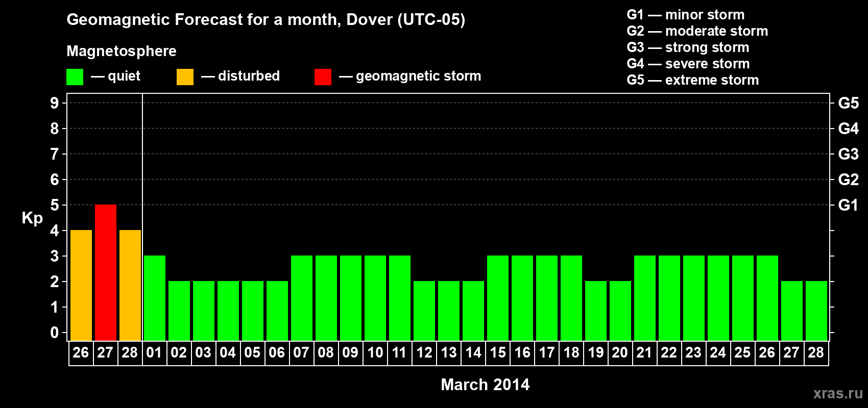868x408 pixels.
Task: Click the G5 label on right axis
Action: 849,103
